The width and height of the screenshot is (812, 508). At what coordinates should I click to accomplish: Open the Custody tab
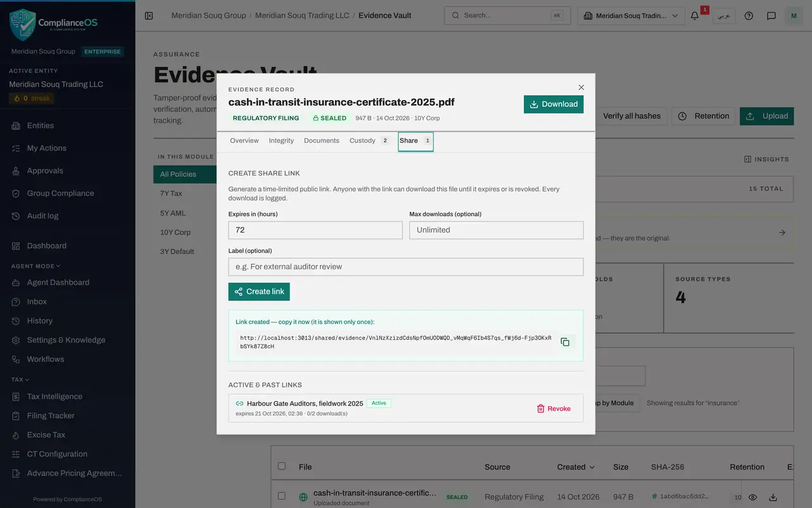(x=369, y=140)
